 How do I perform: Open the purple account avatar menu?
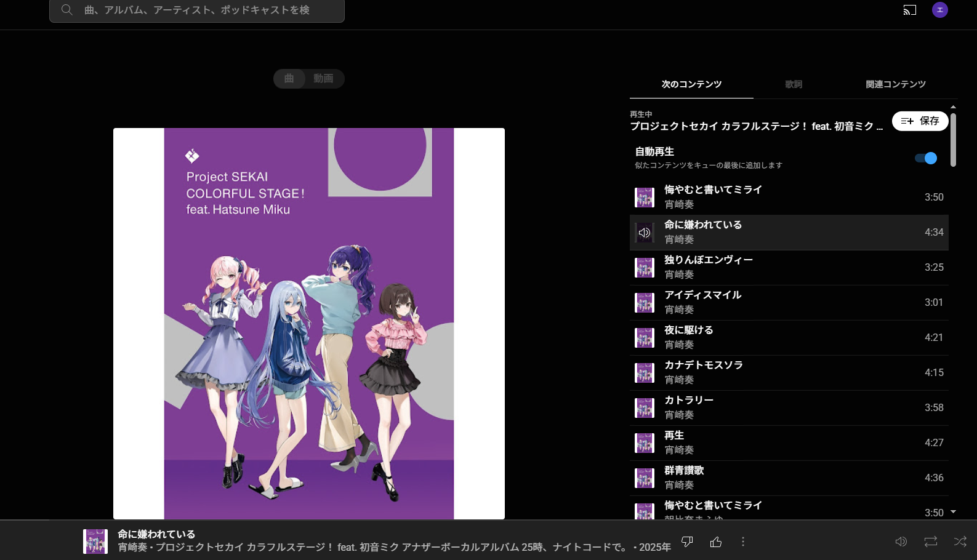[940, 10]
